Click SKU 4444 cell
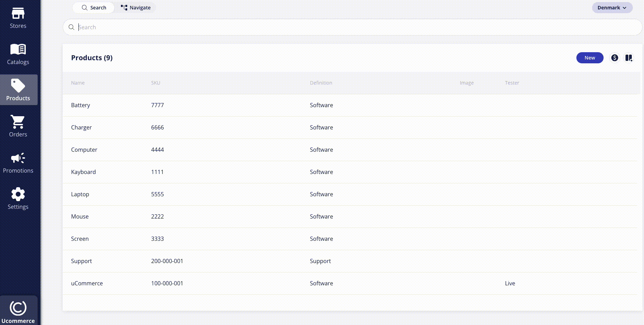The image size is (644, 325). click(157, 150)
